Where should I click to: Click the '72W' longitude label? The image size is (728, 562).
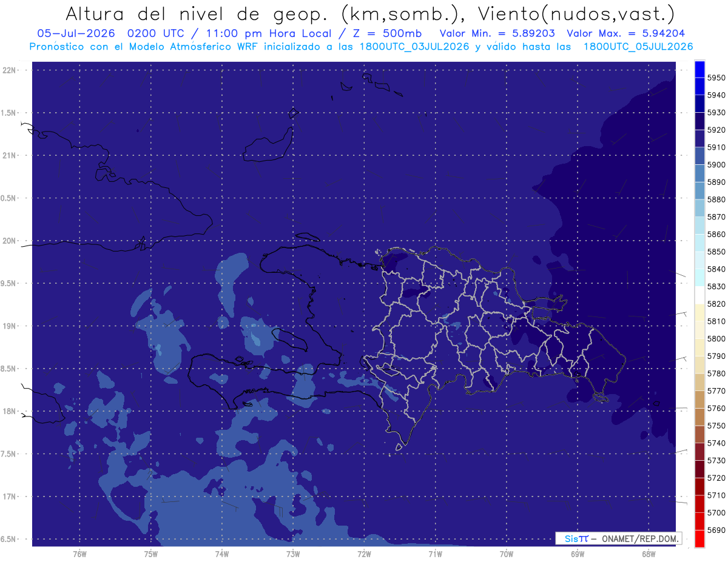click(x=364, y=554)
